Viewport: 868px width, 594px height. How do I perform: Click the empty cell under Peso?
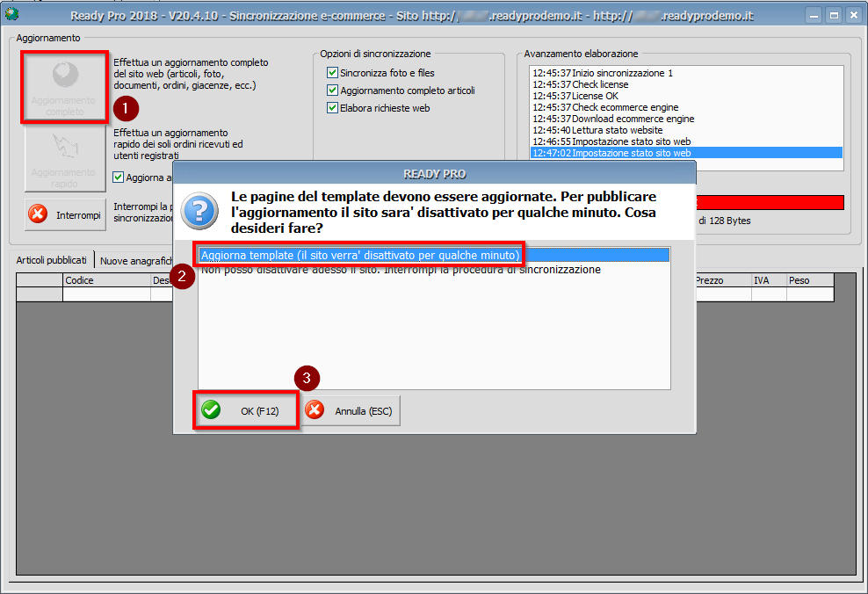pos(810,294)
